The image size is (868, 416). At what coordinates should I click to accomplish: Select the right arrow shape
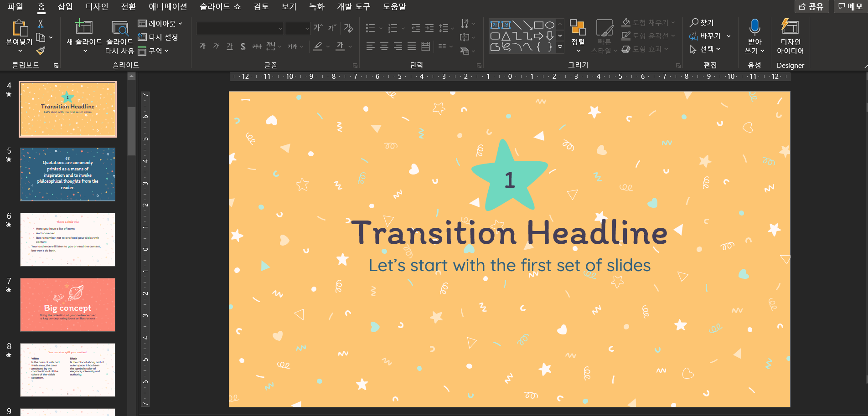tap(539, 36)
